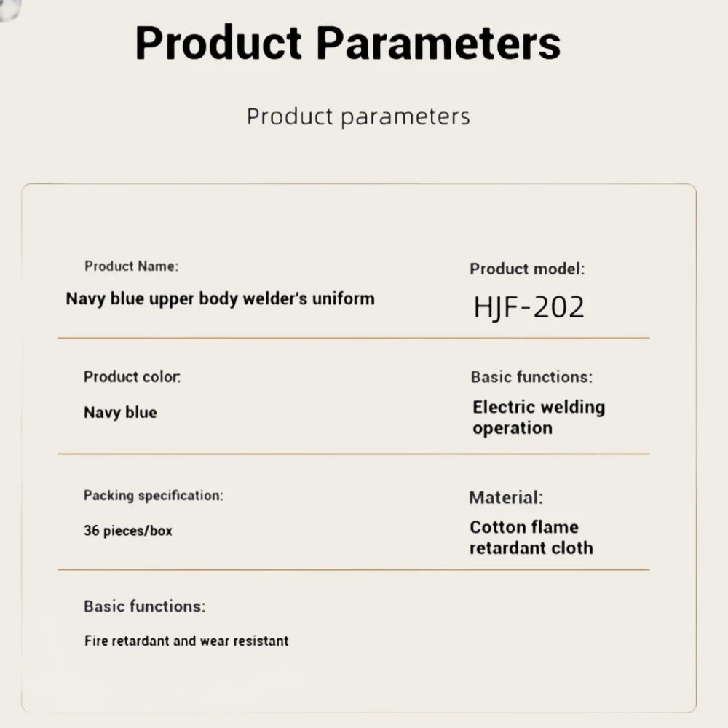The image size is (728, 728).
Task: Select "Fire retardant and wear resistant" text
Action: (x=186, y=641)
